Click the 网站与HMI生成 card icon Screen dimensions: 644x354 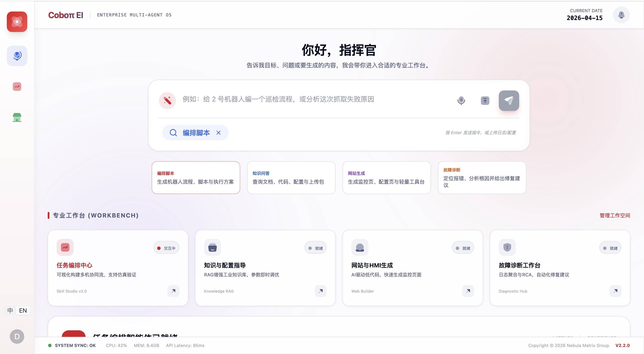click(x=360, y=247)
